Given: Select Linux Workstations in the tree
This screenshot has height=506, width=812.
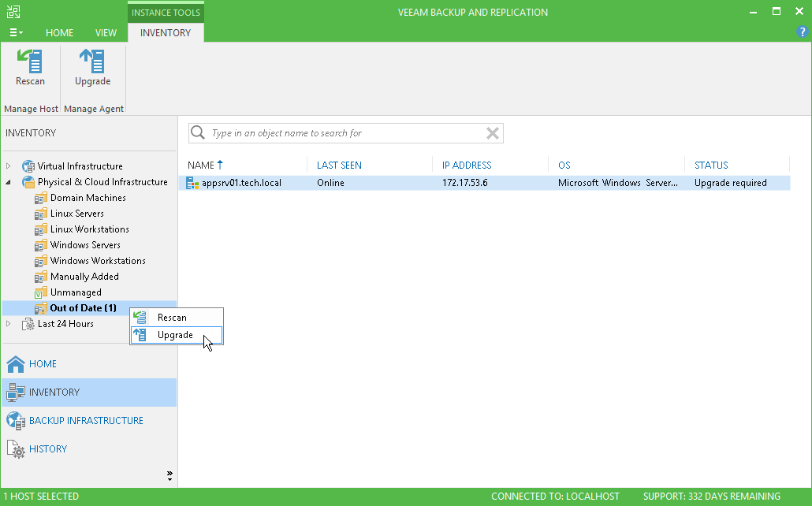Looking at the screenshot, I should (x=90, y=229).
